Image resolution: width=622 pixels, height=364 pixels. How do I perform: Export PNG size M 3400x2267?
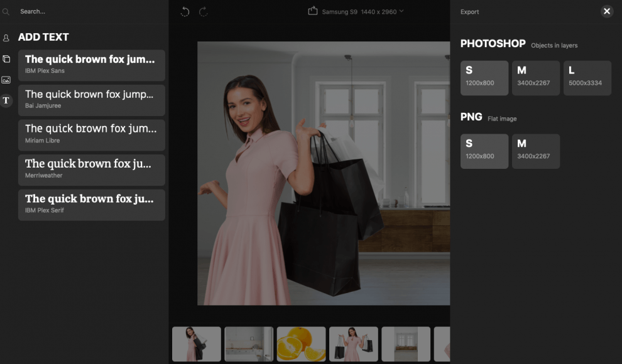(535, 151)
